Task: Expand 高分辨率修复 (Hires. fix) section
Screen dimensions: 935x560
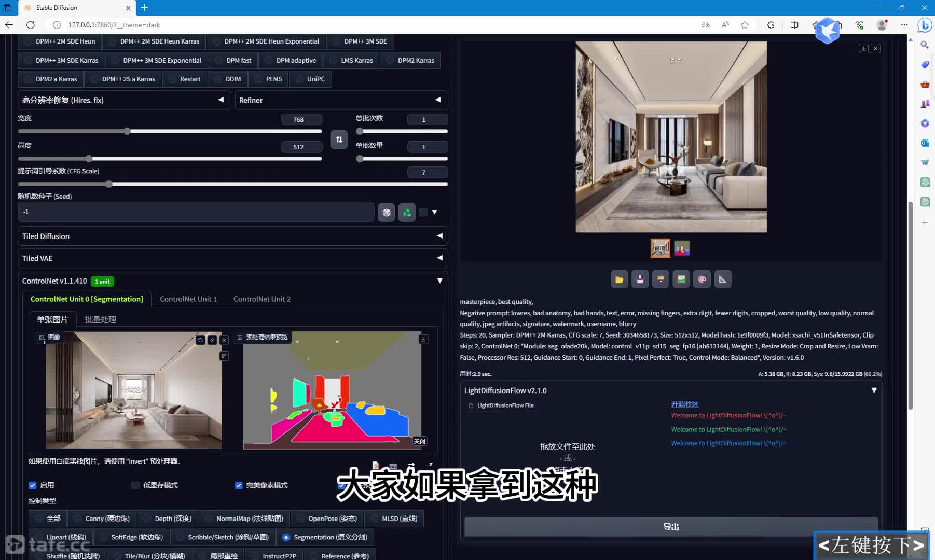Action: pyautogui.click(x=124, y=100)
